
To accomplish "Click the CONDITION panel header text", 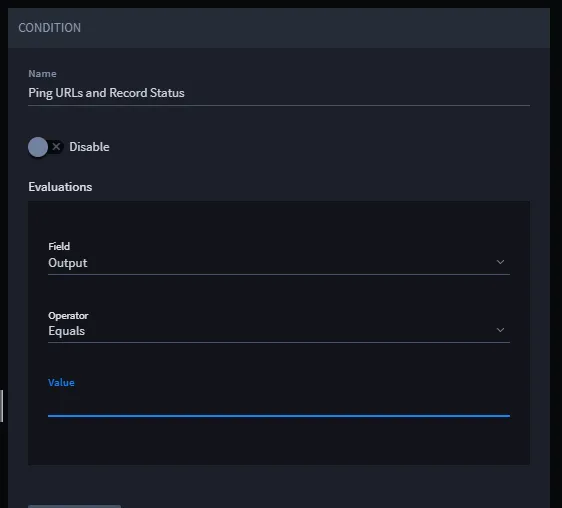I will tap(49, 28).
